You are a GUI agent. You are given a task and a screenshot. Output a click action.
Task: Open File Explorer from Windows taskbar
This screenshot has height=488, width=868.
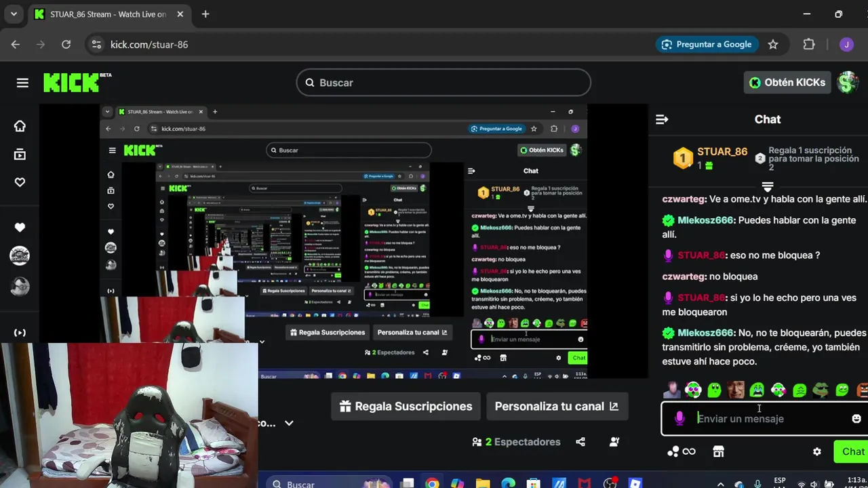(483, 483)
